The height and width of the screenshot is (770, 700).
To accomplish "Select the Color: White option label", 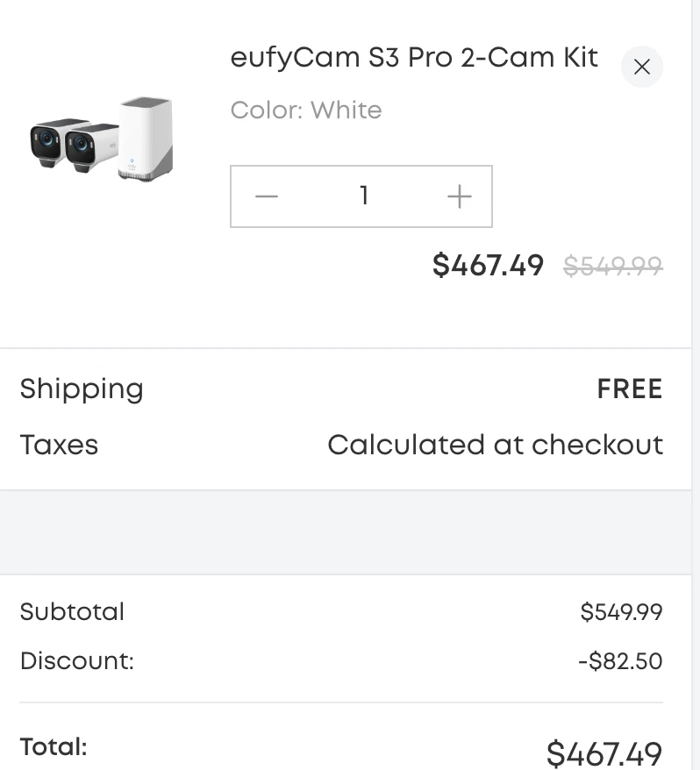I will pos(305,110).
